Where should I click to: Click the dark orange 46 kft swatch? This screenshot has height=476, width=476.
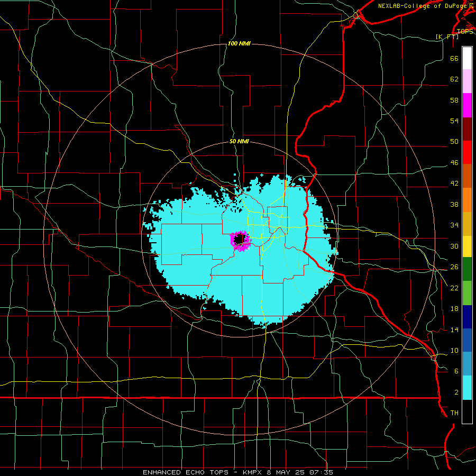tap(467, 176)
